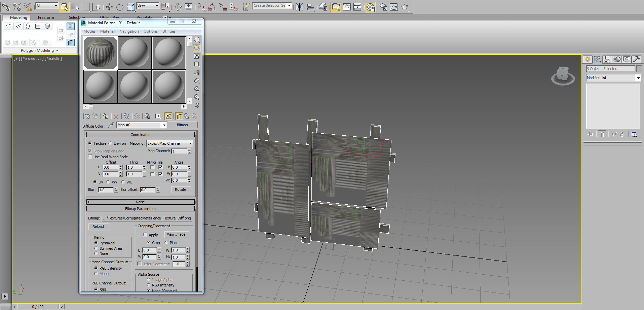Screen dimensions: 644x310
Task: Select the corrugated metal material sample sphere
Action: [x=100, y=53]
